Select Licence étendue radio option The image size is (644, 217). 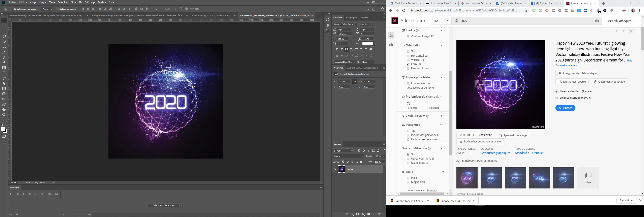(556, 98)
